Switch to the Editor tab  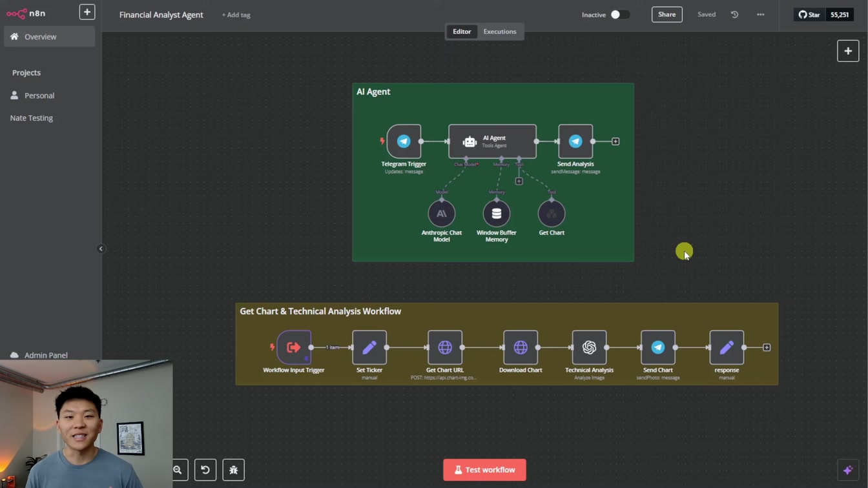462,32
